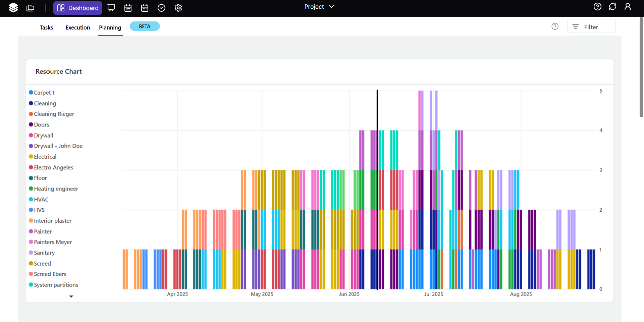Click the Dashboard button

tap(77, 8)
